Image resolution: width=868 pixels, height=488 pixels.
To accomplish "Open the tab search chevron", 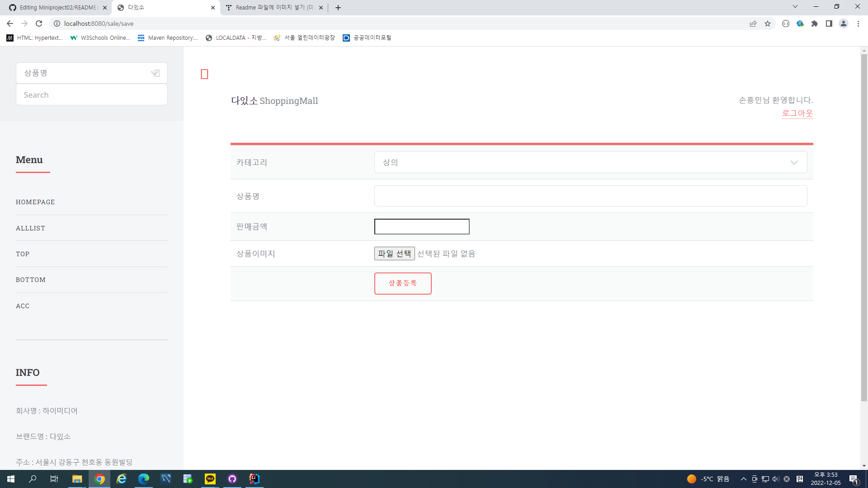I will pyautogui.click(x=795, y=7).
